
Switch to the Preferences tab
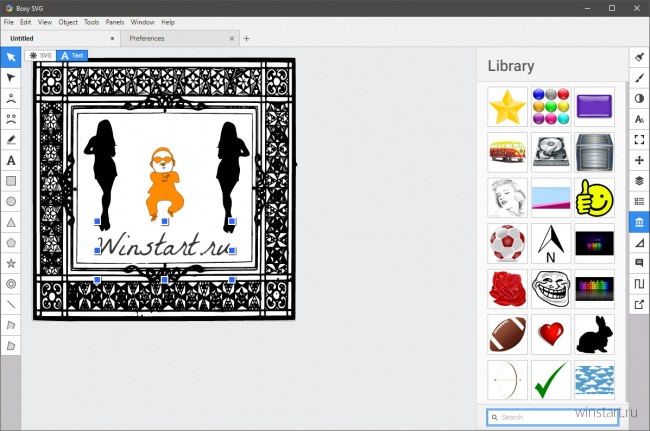pyautogui.click(x=179, y=39)
